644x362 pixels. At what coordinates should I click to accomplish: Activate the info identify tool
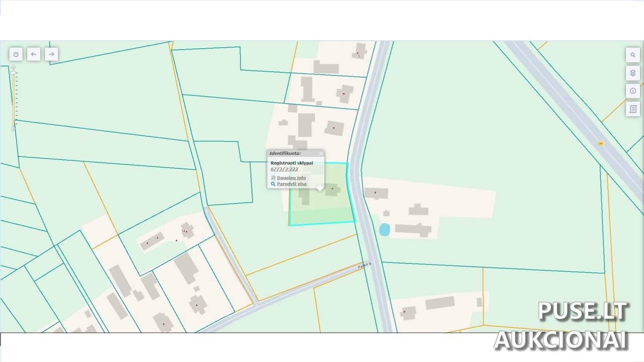632,91
